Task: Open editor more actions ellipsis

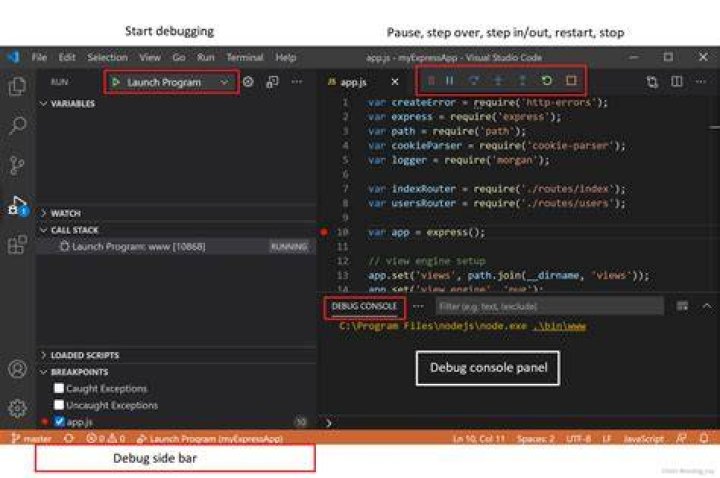Action: pos(700,82)
